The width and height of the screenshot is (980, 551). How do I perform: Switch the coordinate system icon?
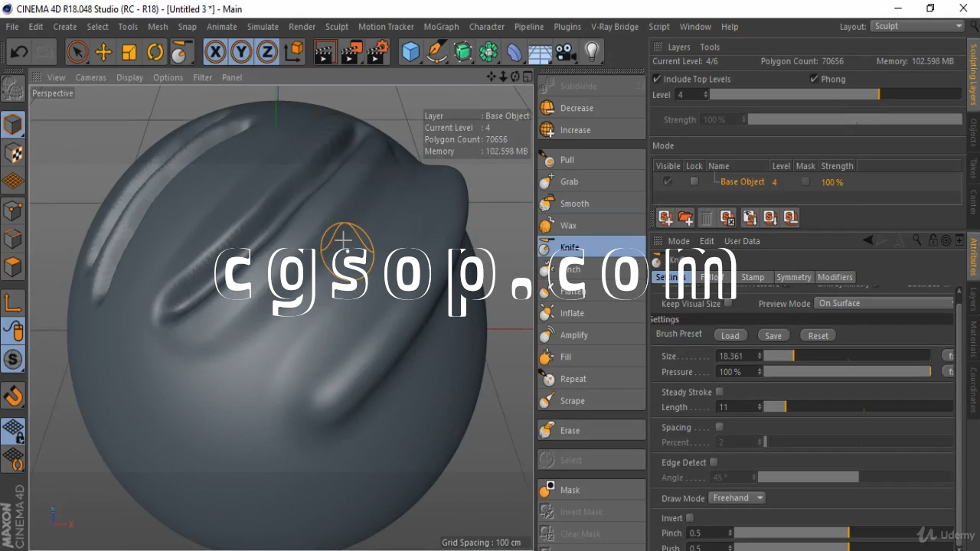coord(294,52)
